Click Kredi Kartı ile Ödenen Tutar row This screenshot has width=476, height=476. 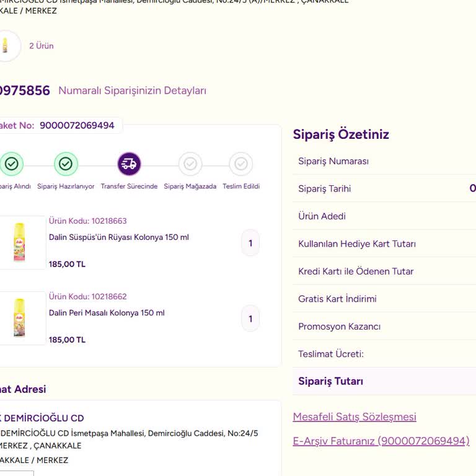[x=384, y=271]
